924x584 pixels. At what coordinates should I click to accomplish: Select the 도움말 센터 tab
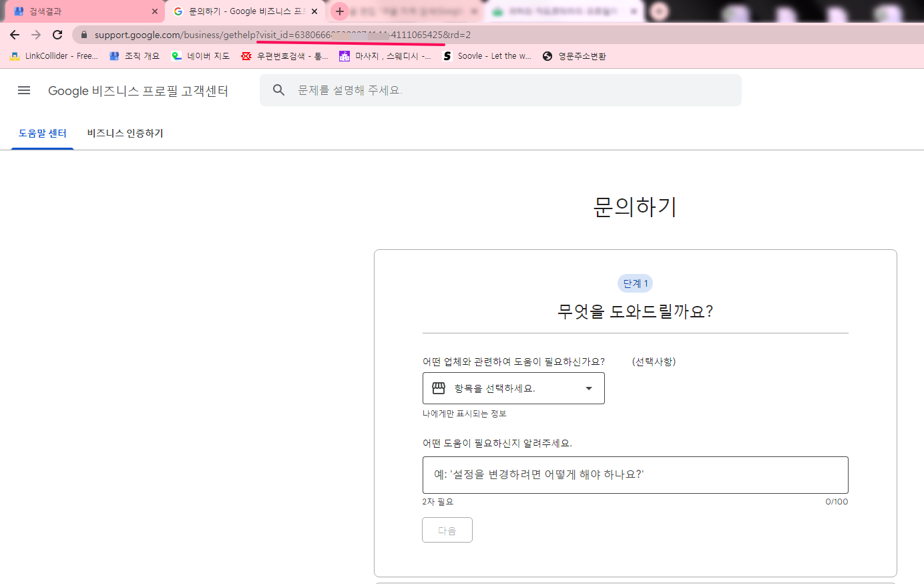(x=42, y=133)
